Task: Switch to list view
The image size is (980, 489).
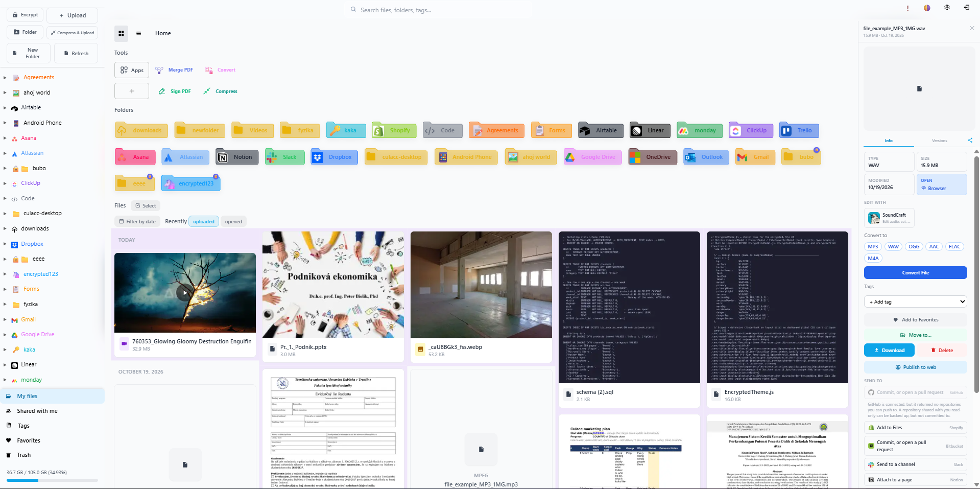Action: point(138,34)
